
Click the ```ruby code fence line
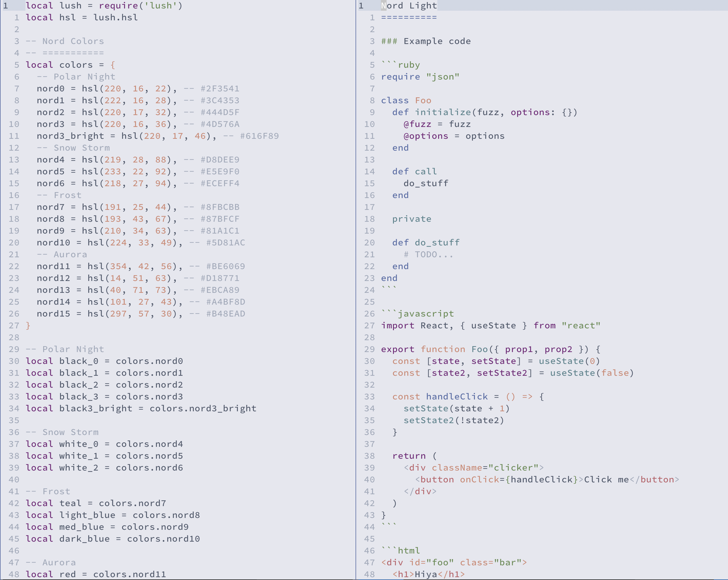pyautogui.click(x=400, y=65)
